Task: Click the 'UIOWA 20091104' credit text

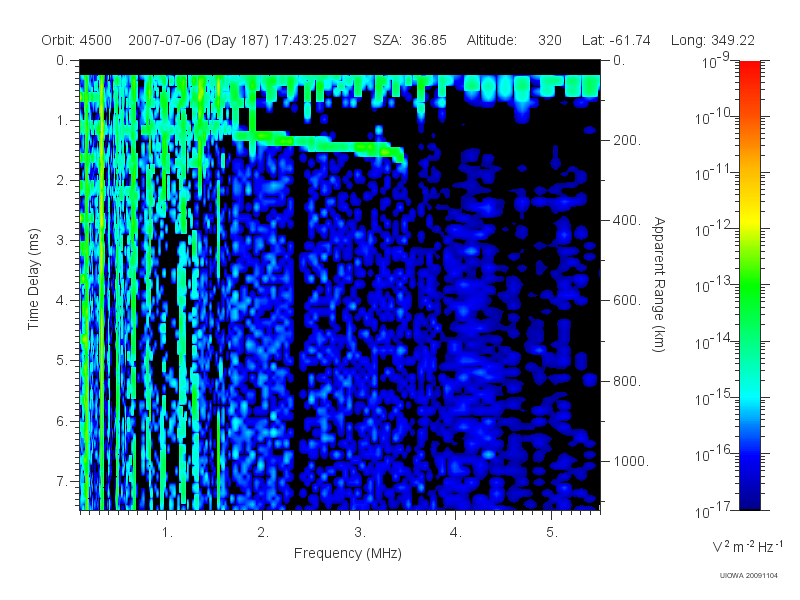Action: pyautogui.click(x=748, y=576)
